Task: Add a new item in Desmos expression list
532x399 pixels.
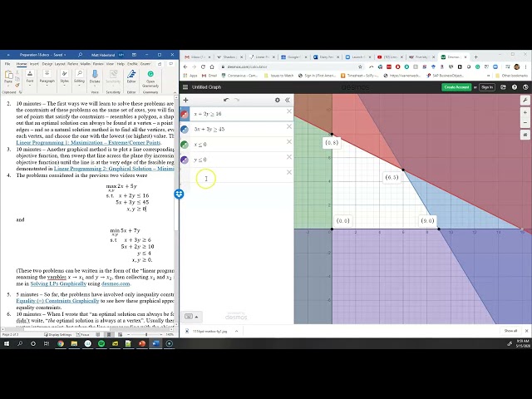Action: 185,100
